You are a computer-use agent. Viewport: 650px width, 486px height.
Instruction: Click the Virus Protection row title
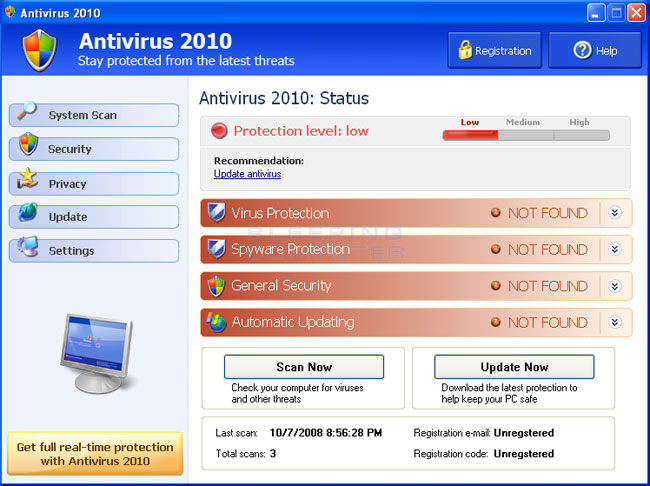click(x=280, y=213)
